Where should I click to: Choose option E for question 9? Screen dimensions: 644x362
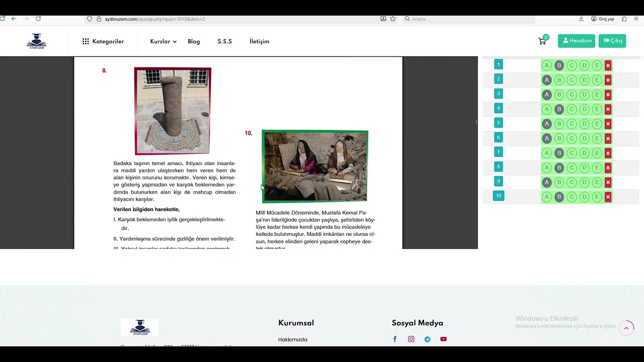click(x=597, y=182)
